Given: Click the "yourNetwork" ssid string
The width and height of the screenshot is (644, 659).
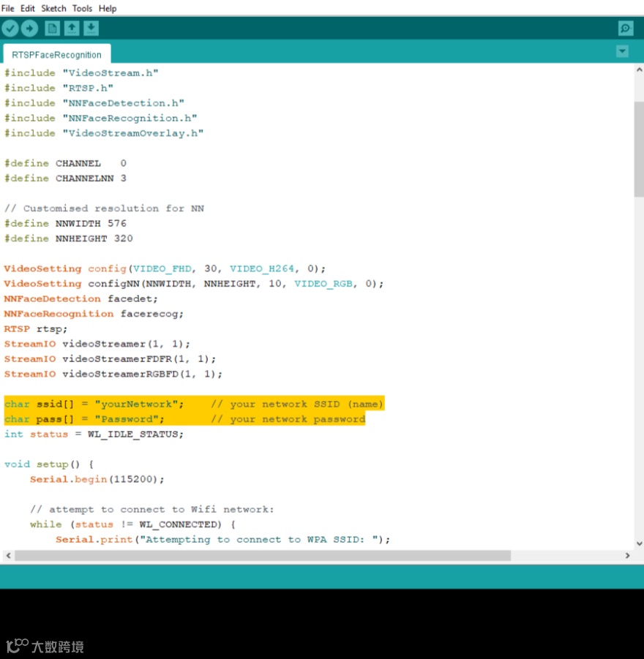Looking at the screenshot, I should tap(136, 404).
